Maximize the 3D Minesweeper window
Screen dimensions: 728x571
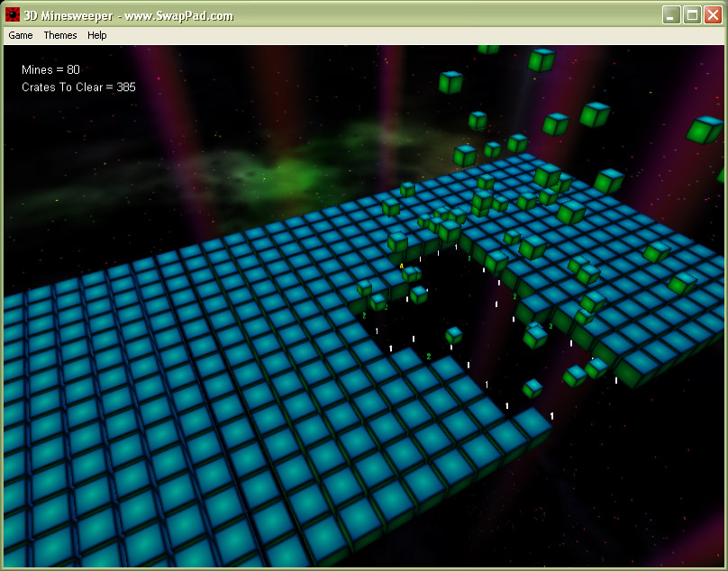coord(692,14)
